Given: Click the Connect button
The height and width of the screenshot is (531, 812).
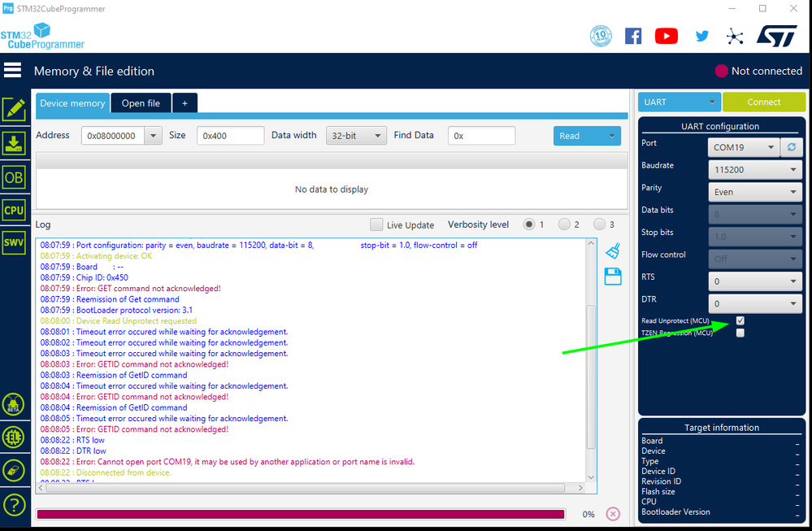Looking at the screenshot, I should click(x=764, y=102).
